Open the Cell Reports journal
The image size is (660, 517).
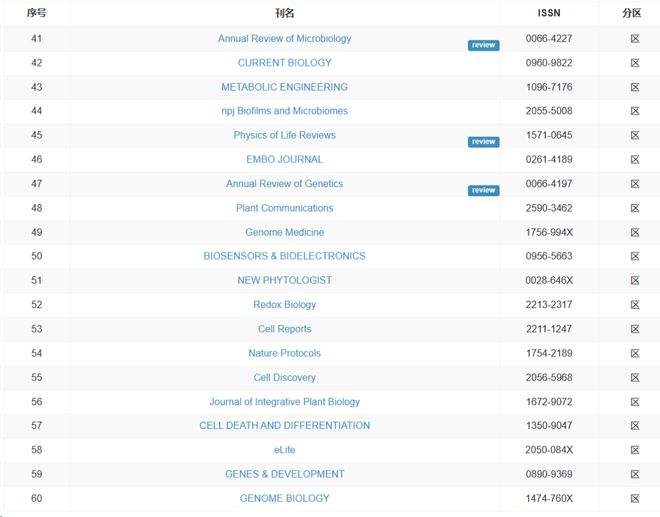click(284, 329)
